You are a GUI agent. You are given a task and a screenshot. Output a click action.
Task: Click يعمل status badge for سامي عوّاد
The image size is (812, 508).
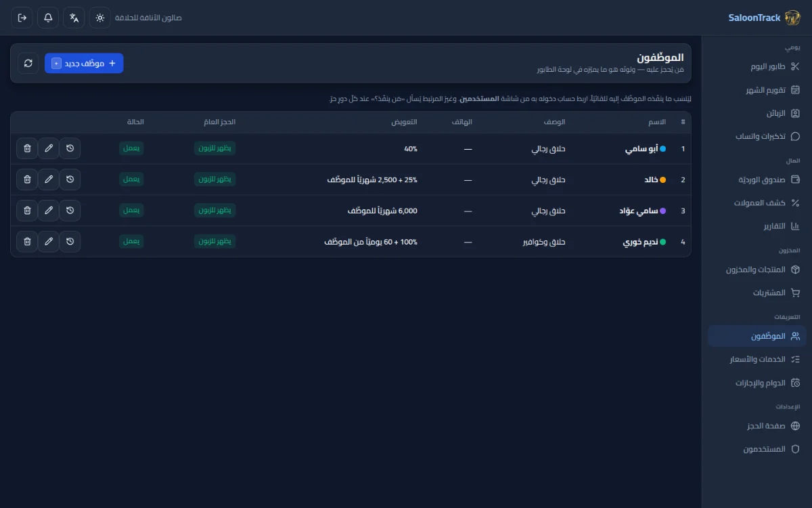[x=132, y=211]
